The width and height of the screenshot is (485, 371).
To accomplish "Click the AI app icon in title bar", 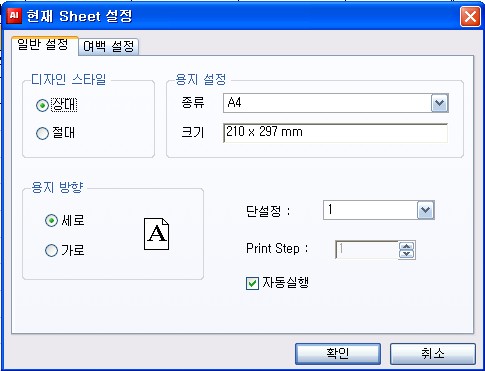I will pyautogui.click(x=14, y=16).
